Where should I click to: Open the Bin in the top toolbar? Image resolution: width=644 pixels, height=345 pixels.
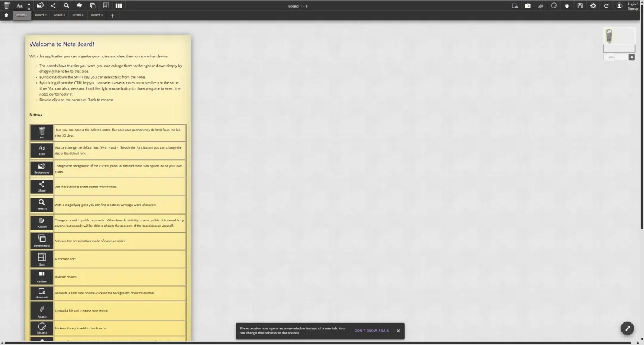[6, 5]
